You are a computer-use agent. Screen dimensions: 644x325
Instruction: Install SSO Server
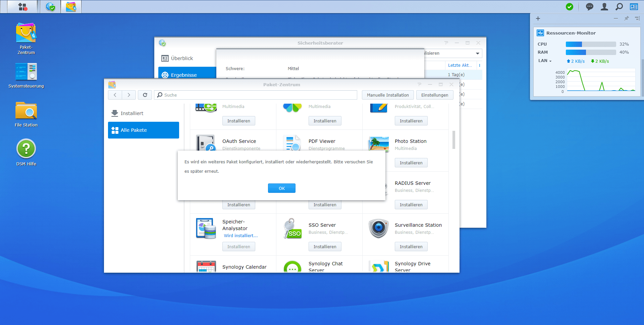pos(325,247)
